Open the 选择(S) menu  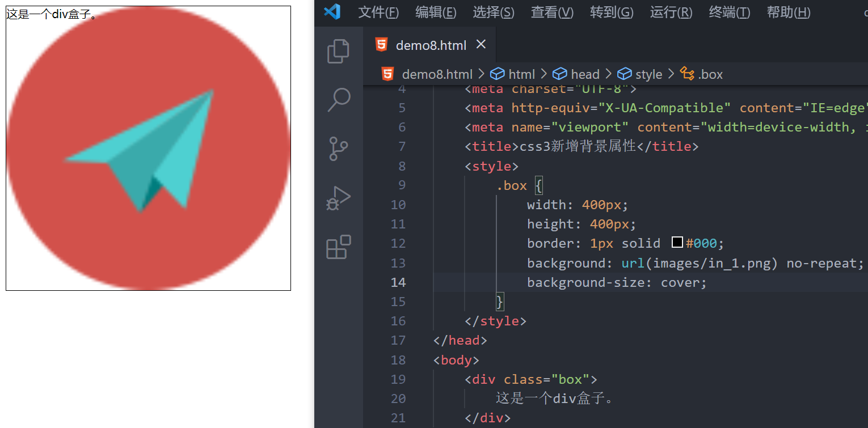[x=494, y=12]
